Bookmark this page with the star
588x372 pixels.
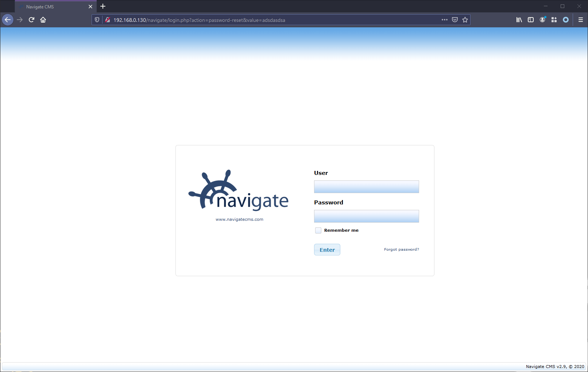pyautogui.click(x=465, y=20)
